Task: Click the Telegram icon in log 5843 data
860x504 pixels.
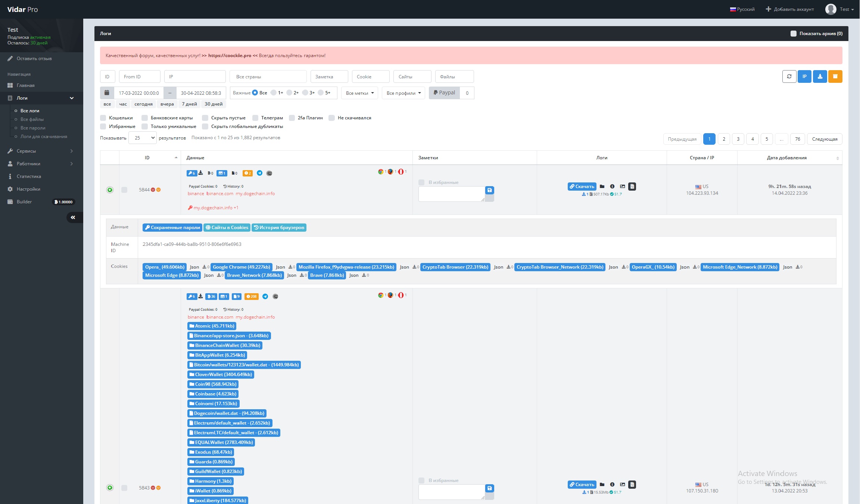Action: tap(265, 297)
